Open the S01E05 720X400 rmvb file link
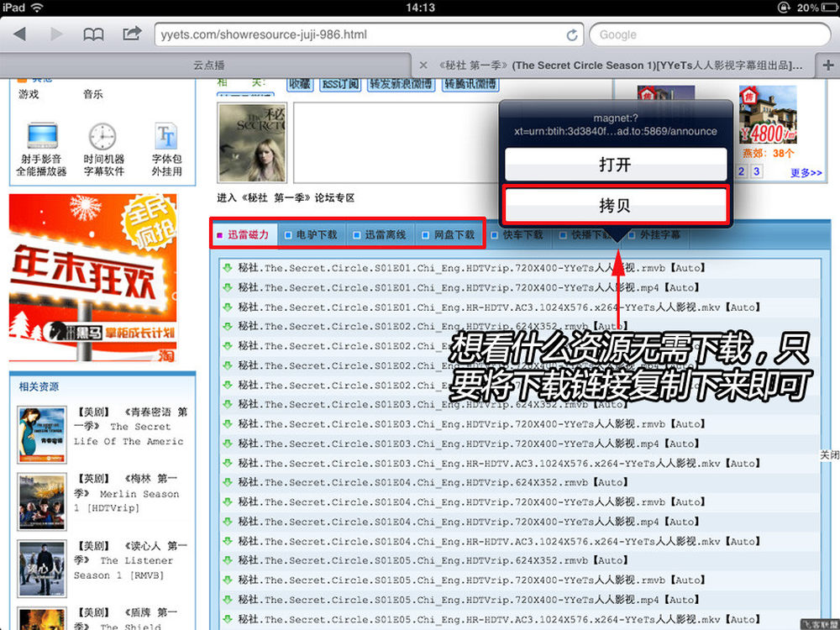Viewport: 840px width, 630px height. 471,580
